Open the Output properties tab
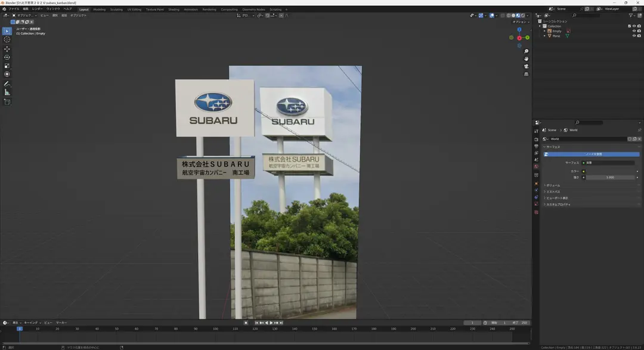Viewport: 644px width, 350px height. 537,146
